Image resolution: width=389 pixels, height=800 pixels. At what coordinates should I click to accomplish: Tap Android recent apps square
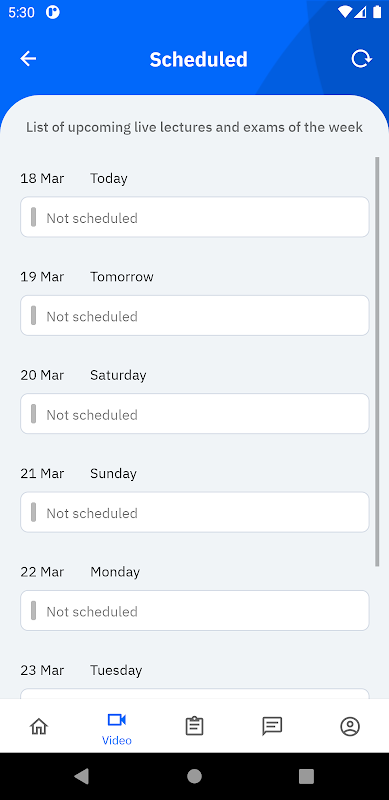306,776
